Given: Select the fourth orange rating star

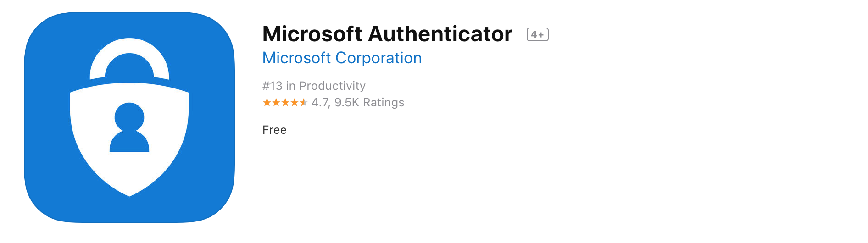Looking at the screenshot, I should [x=295, y=103].
